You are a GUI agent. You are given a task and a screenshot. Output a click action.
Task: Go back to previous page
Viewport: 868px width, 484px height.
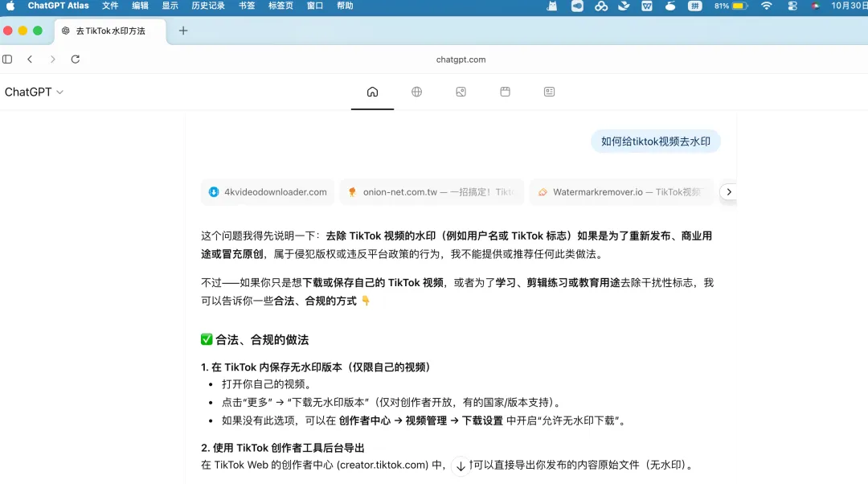[x=30, y=59]
